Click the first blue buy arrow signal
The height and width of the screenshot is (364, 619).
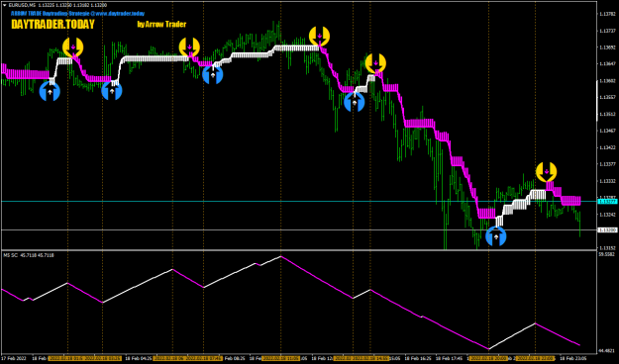pos(50,91)
